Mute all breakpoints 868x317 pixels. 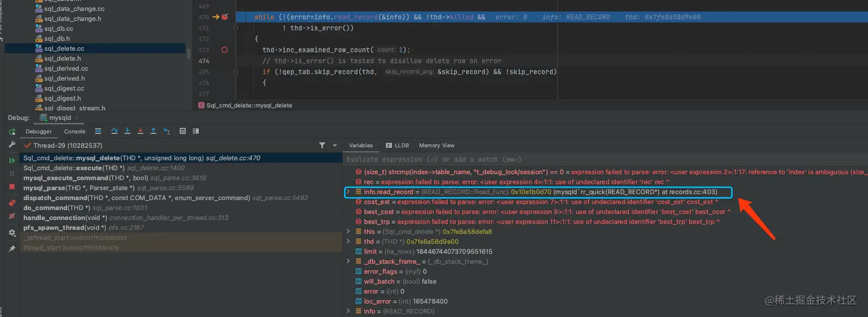[x=12, y=216]
